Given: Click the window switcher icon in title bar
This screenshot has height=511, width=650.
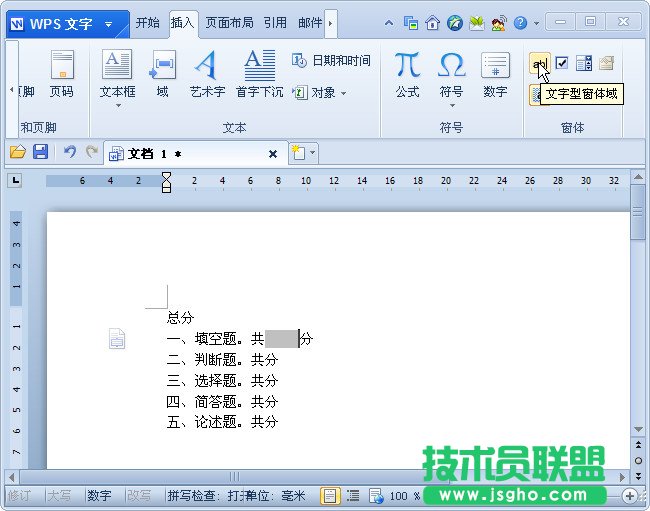Looking at the screenshot, I should (x=411, y=23).
